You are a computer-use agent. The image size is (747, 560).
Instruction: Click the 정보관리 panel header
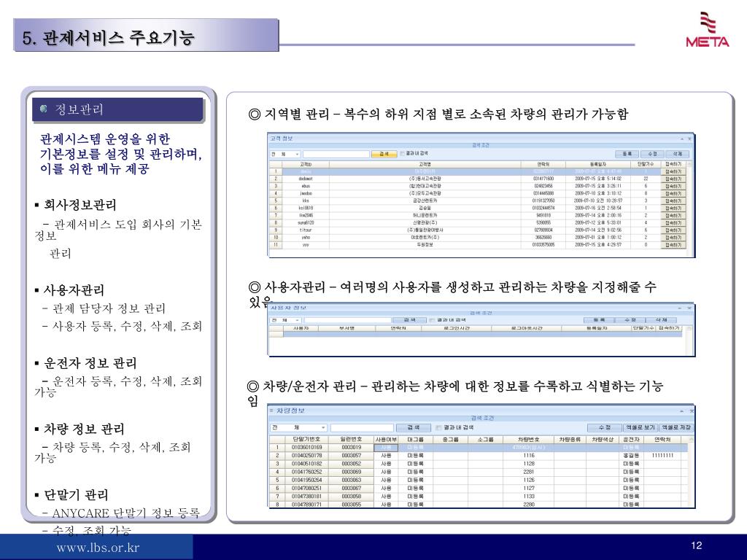pyautogui.click(x=117, y=109)
